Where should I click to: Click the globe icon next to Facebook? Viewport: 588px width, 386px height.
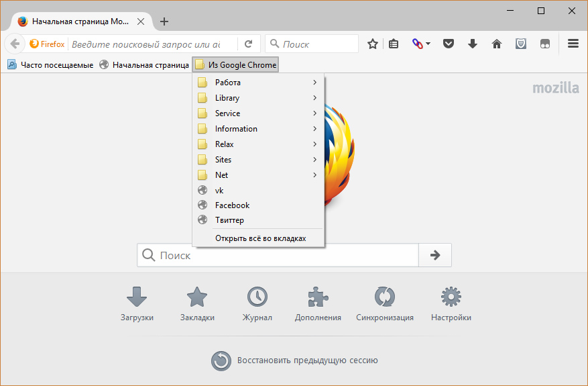[202, 205]
